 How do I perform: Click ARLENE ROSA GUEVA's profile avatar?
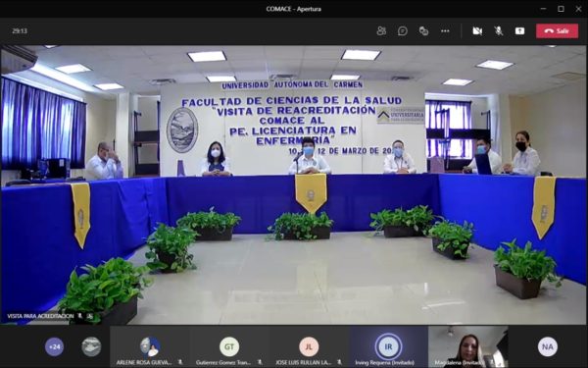click(150, 346)
